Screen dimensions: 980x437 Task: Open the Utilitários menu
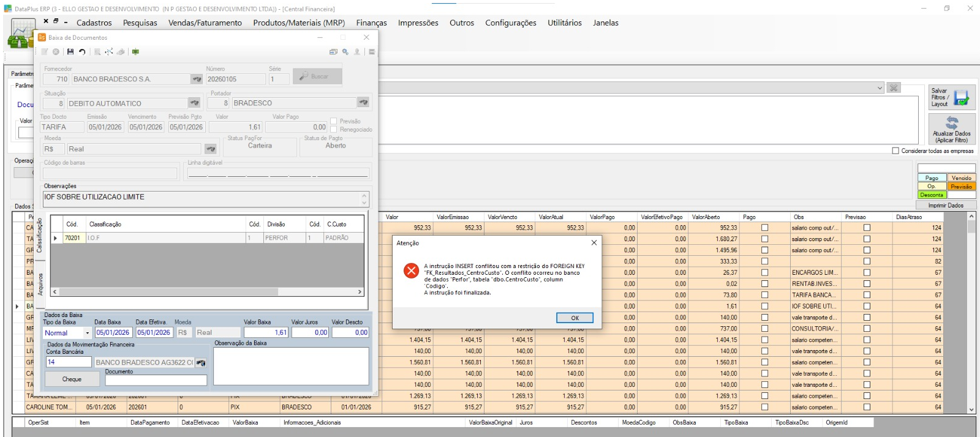pos(565,23)
